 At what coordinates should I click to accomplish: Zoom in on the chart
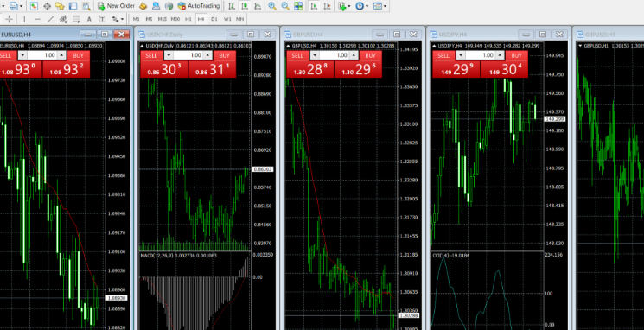point(272,6)
